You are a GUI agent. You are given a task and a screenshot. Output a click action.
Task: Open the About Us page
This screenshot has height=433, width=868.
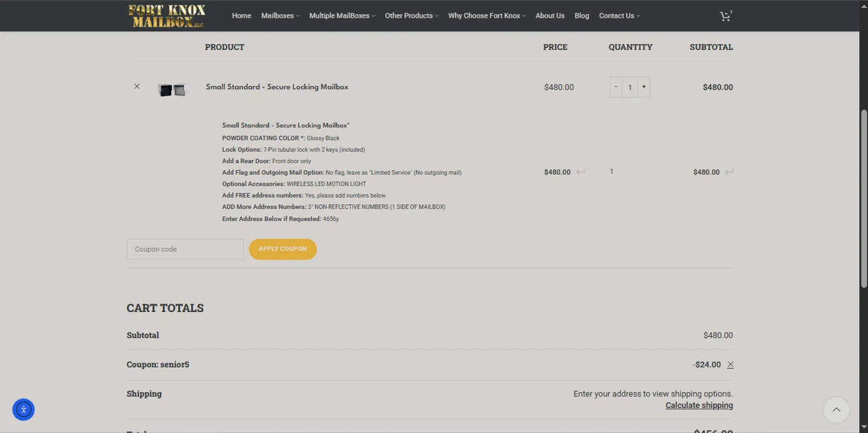tap(550, 16)
